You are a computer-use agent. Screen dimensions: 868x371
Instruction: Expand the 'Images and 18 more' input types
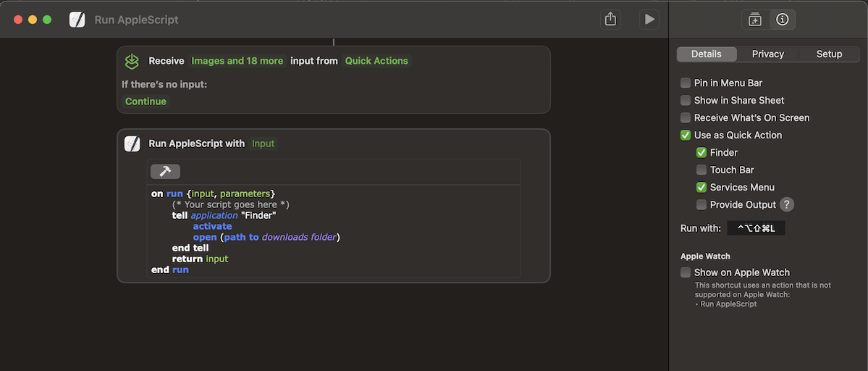coord(237,61)
